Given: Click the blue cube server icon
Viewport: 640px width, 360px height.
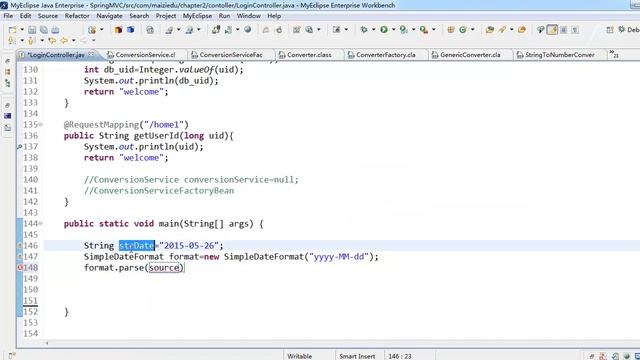Looking at the screenshot, I should 131,30.
